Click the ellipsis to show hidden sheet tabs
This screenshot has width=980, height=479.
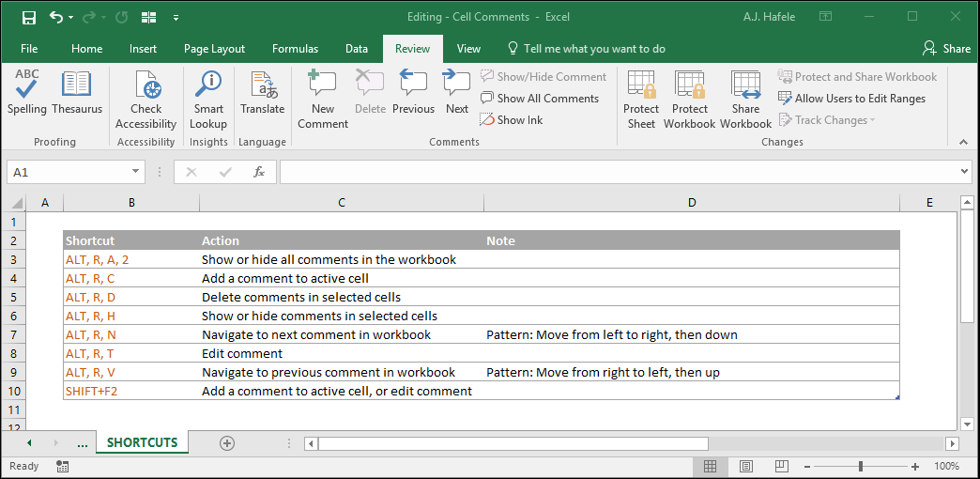click(82, 443)
